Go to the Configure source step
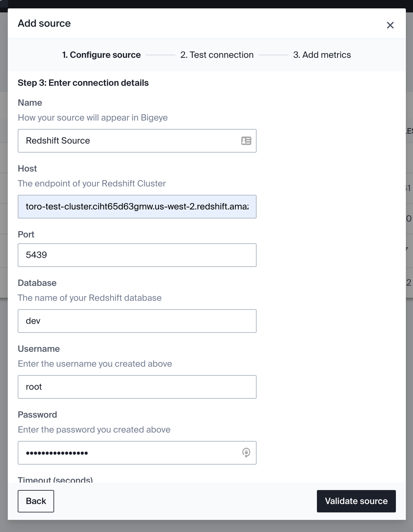The height and width of the screenshot is (532, 413). pyautogui.click(x=101, y=55)
